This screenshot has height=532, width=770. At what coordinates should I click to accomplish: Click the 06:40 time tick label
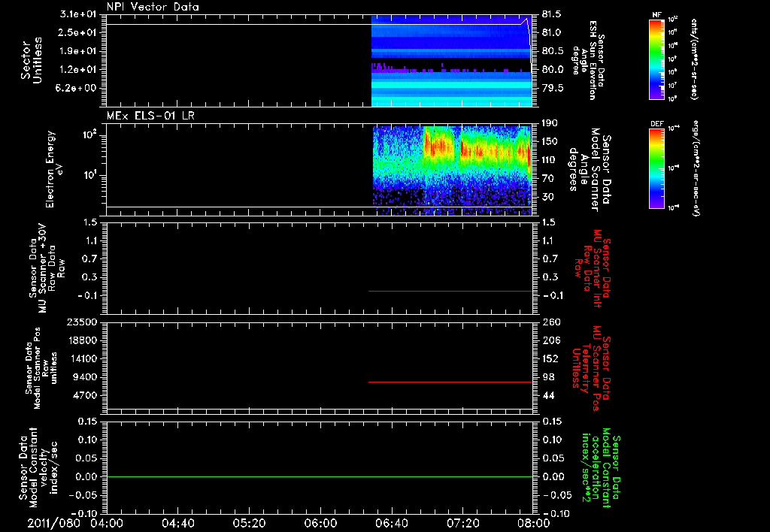[x=391, y=523]
